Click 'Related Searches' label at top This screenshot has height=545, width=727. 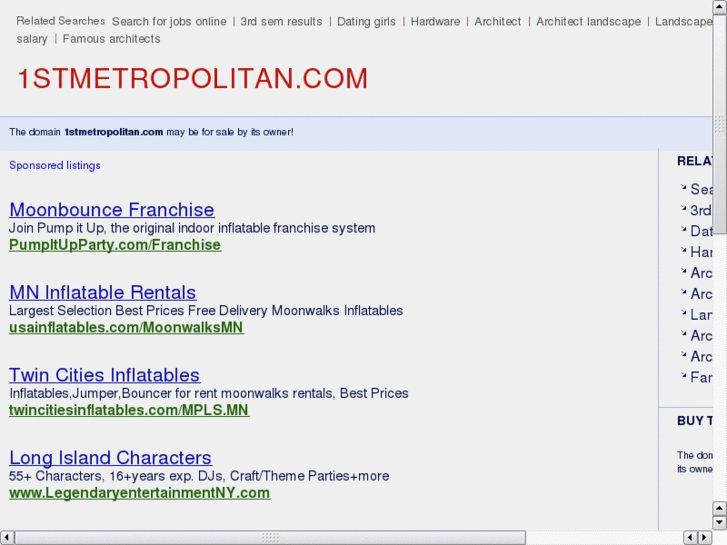tap(61, 21)
